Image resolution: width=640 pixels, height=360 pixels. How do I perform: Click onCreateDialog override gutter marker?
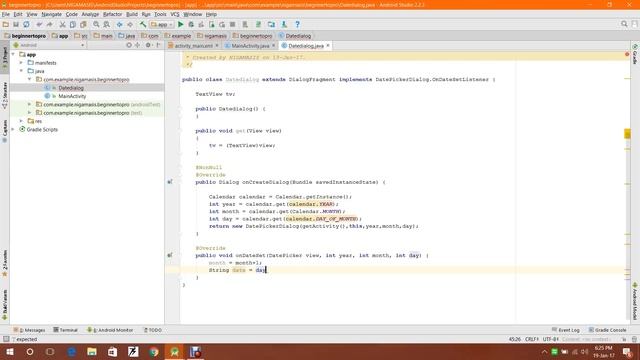click(x=170, y=182)
